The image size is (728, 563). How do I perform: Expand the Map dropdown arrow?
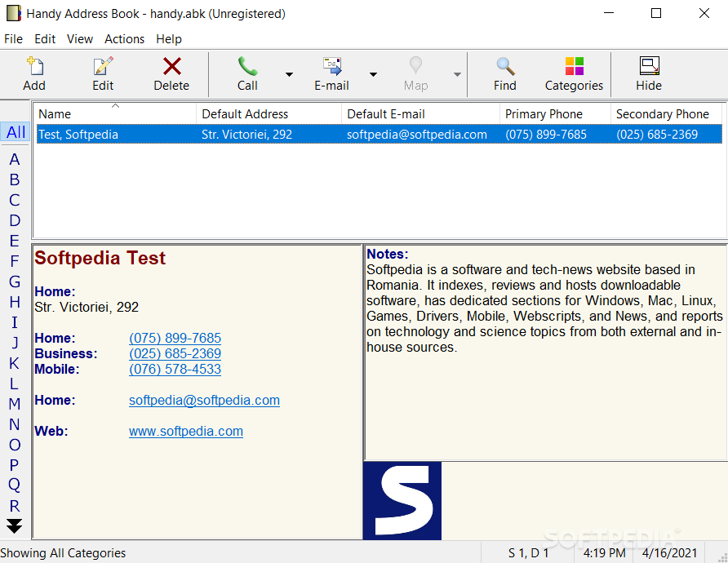[x=457, y=74]
